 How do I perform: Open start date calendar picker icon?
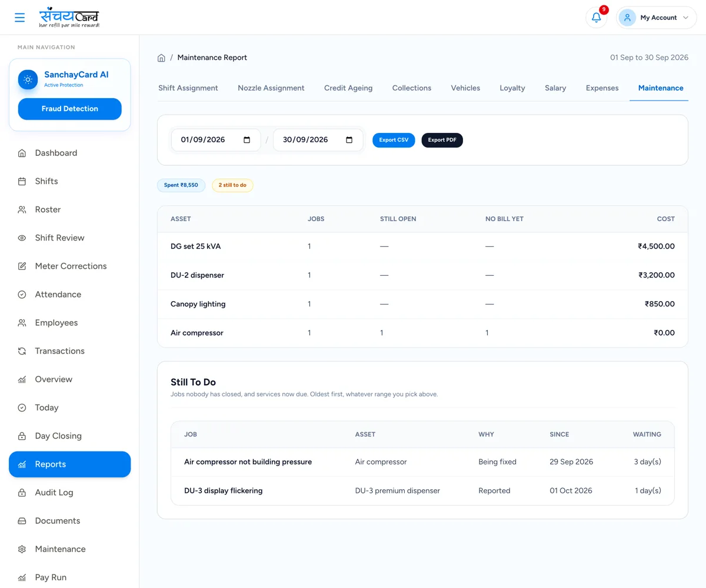click(247, 140)
